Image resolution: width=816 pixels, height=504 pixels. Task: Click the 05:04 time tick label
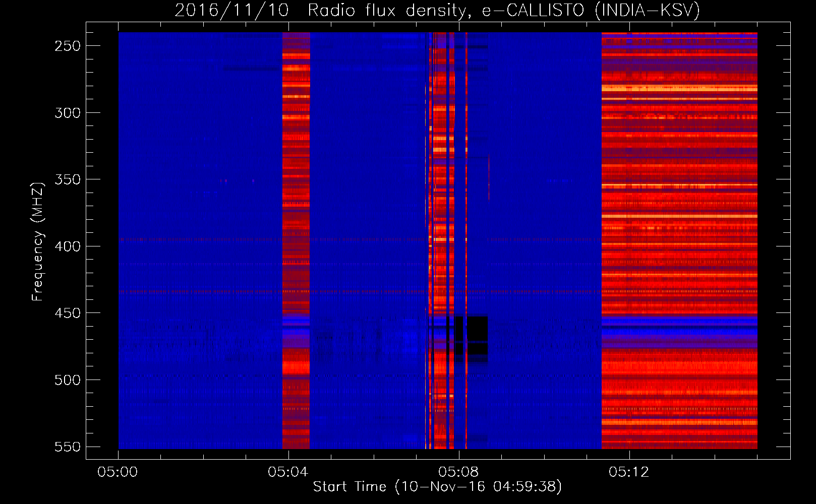click(288, 472)
